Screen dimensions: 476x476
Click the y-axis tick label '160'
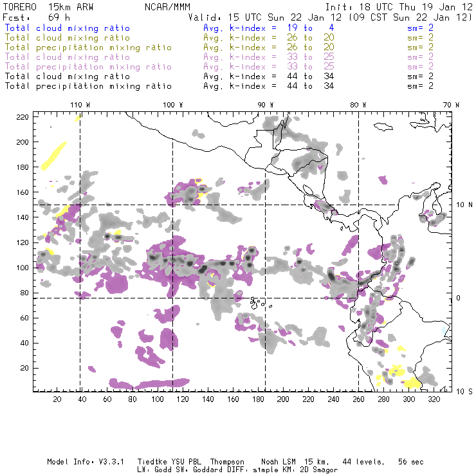[x=23, y=192]
